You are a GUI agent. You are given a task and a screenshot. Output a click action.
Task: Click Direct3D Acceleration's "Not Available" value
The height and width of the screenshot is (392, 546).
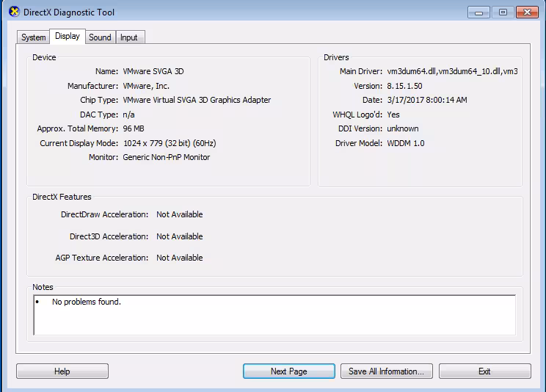(179, 236)
